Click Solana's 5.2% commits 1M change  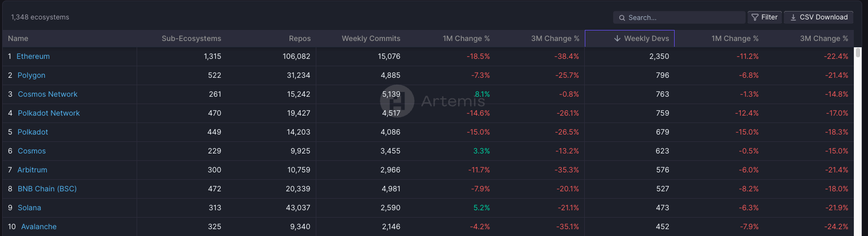point(482,208)
